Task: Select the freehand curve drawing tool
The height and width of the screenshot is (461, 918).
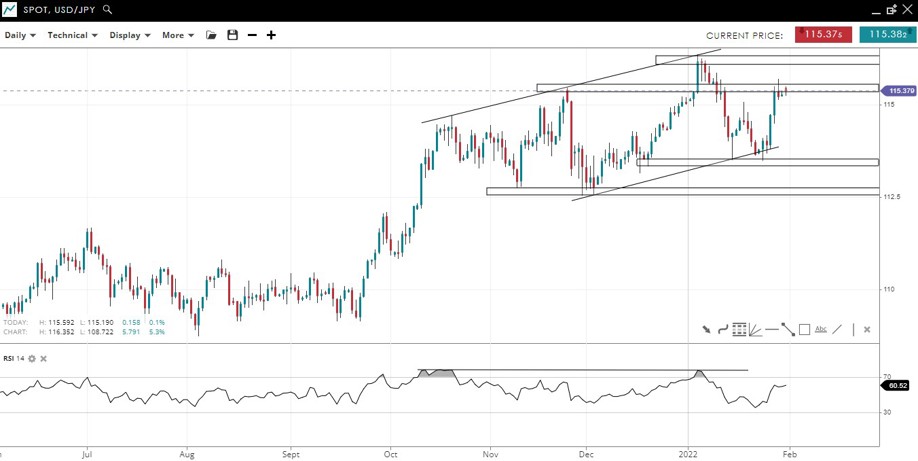Action: (722, 329)
